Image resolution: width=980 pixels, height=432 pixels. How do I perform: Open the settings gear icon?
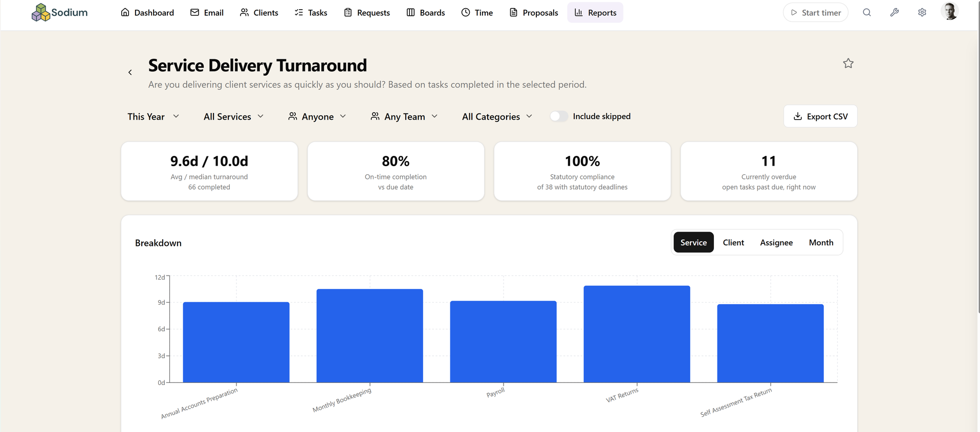point(922,12)
